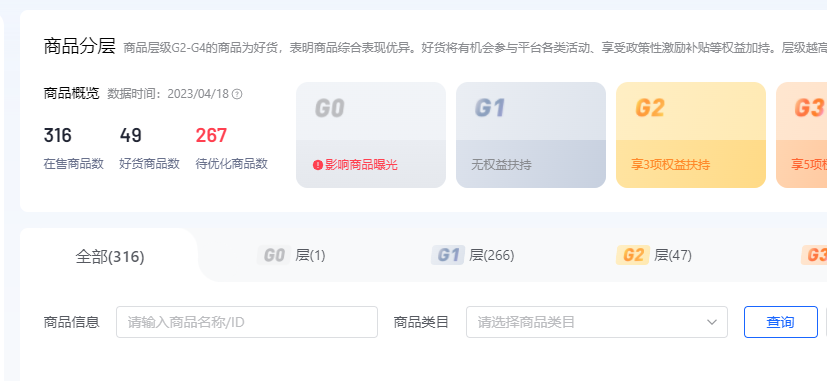This screenshot has height=381, width=827.
Task: Click the 享3项权益扶持 link on G2 card
Action: click(670, 165)
